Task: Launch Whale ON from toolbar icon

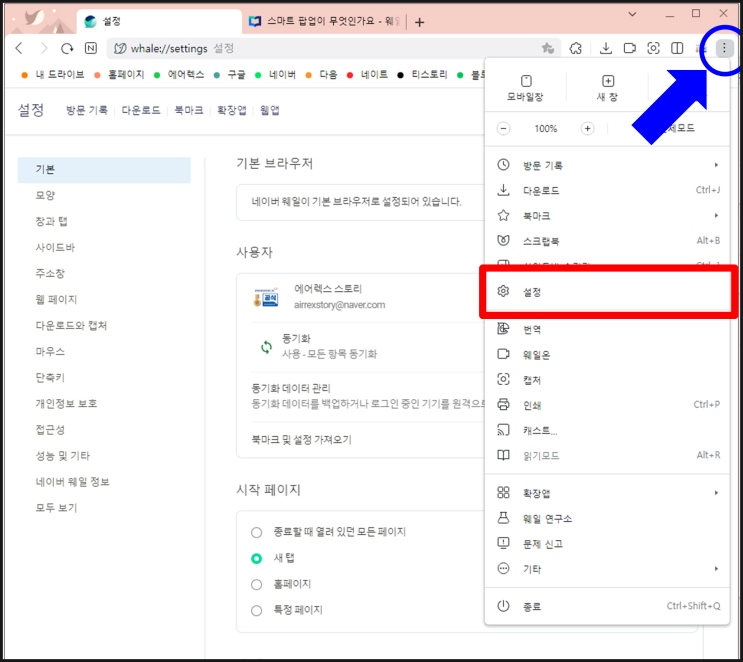Action: pyautogui.click(x=629, y=48)
